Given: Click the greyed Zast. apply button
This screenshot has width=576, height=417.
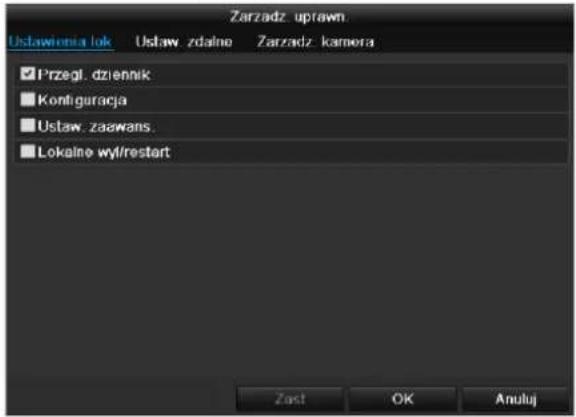Looking at the screenshot, I should (x=290, y=399).
